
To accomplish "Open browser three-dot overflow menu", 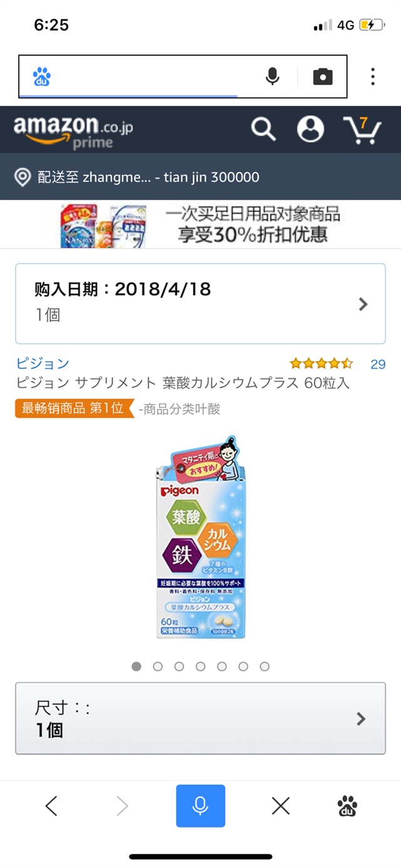I will point(373,76).
